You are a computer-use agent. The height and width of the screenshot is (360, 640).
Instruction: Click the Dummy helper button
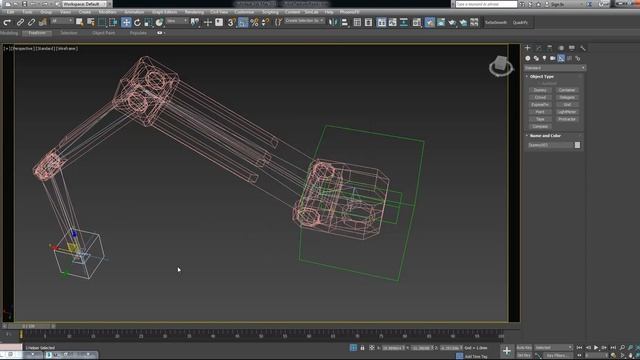click(540, 90)
